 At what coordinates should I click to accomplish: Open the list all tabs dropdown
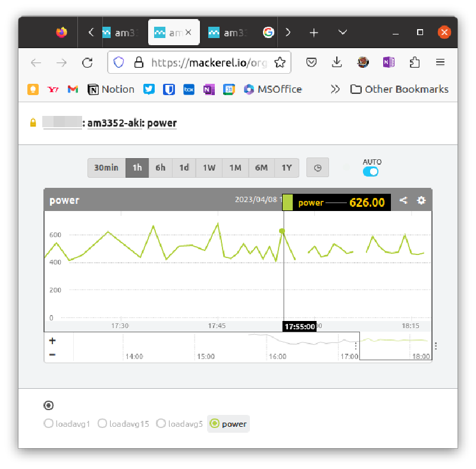coord(343,32)
